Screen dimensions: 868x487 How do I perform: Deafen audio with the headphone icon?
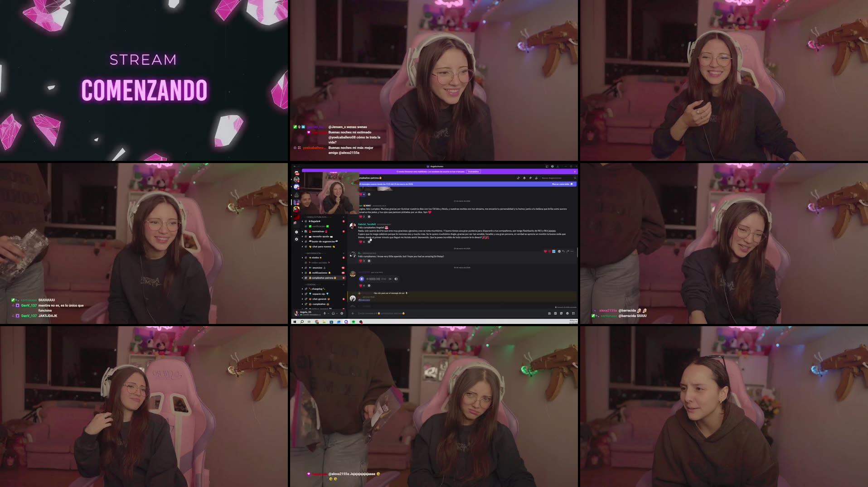pyautogui.click(x=334, y=313)
